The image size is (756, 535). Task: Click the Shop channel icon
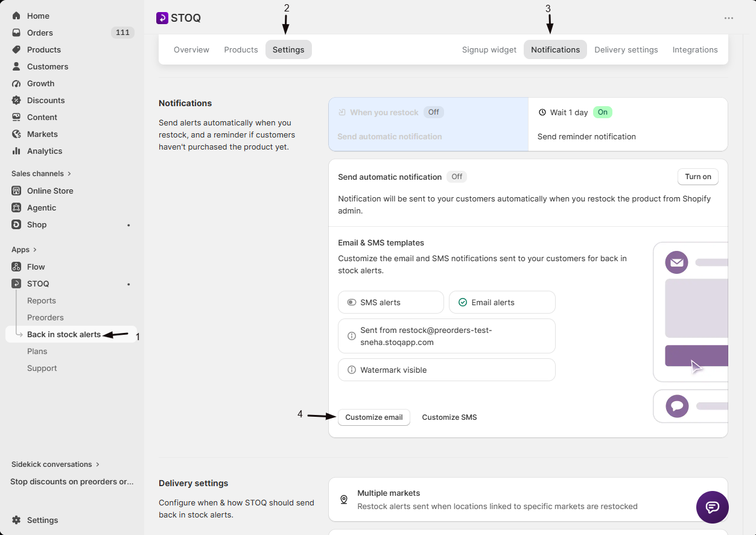(x=16, y=224)
